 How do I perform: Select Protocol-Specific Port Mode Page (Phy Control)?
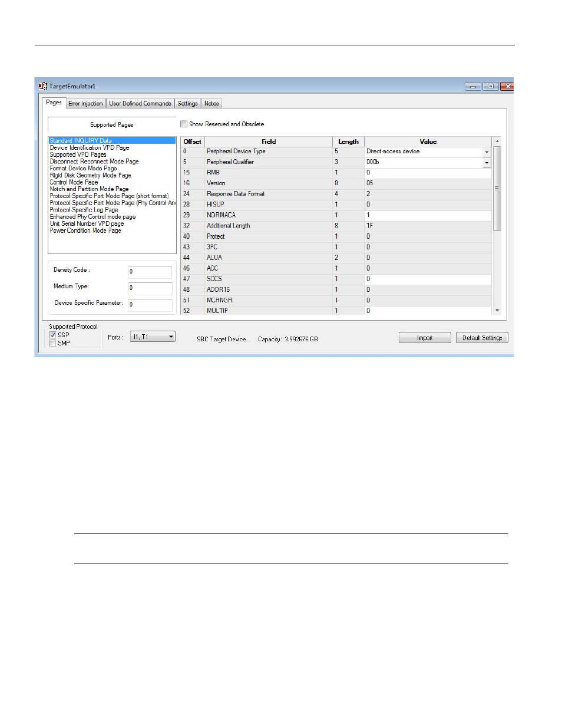coord(113,203)
